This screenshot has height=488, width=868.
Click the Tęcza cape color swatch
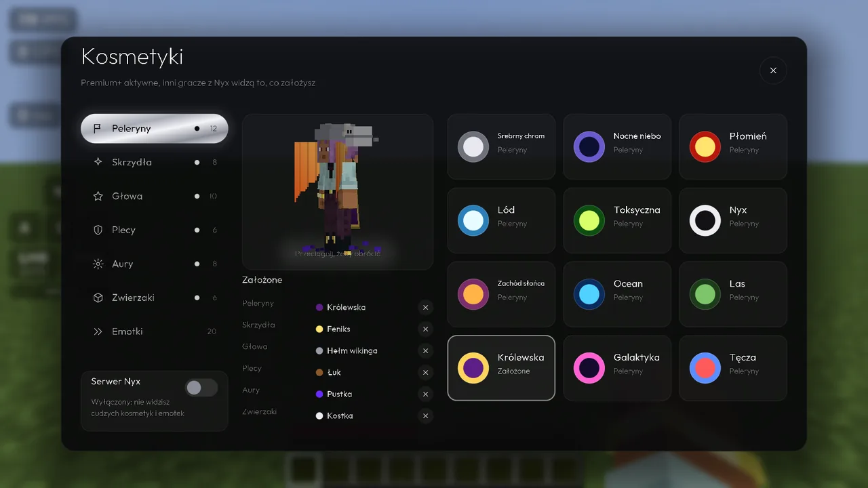(705, 368)
